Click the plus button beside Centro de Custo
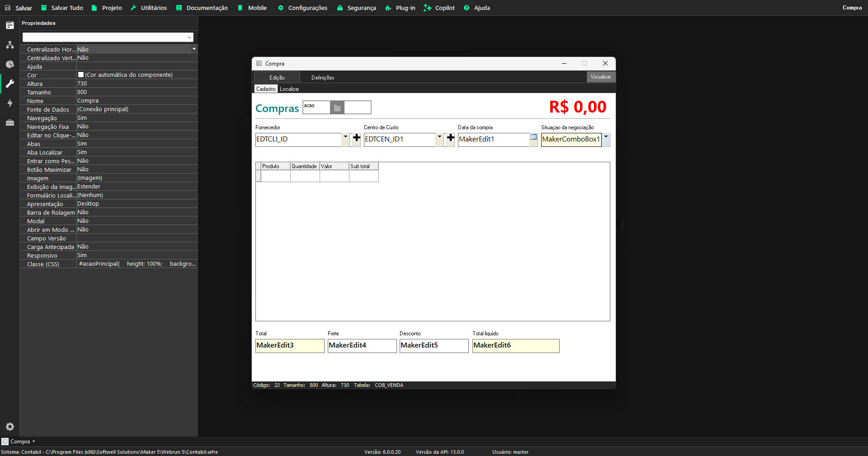Screen dimensions: 868x456 pyautogui.click(x=451, y=138)
